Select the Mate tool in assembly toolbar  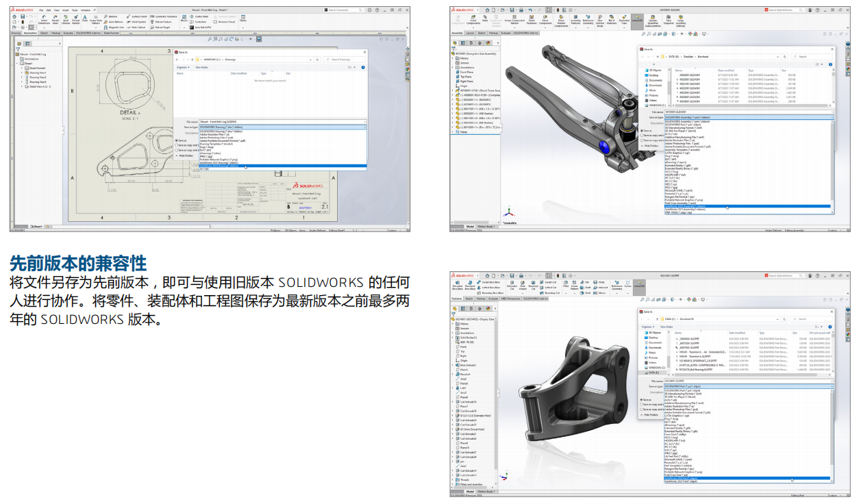click(x=485, y=18)
